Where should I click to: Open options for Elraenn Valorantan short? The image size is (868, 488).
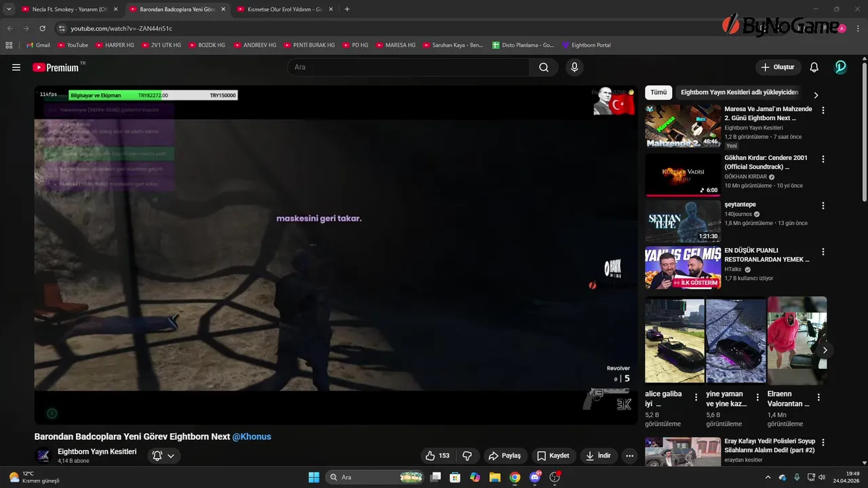pos(818,398)
